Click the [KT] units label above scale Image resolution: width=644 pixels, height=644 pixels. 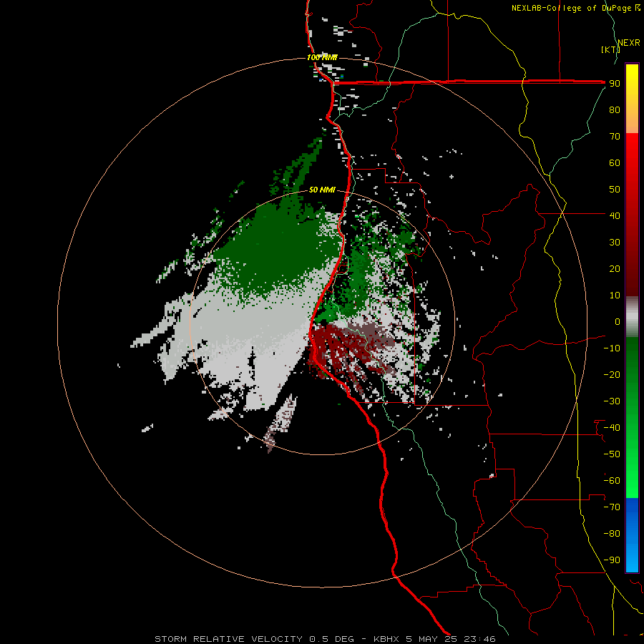[610, 49]
